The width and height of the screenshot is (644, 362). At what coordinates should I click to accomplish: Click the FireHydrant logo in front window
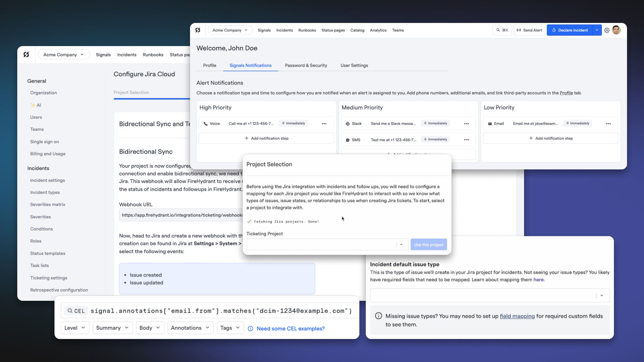coord(198,30)
